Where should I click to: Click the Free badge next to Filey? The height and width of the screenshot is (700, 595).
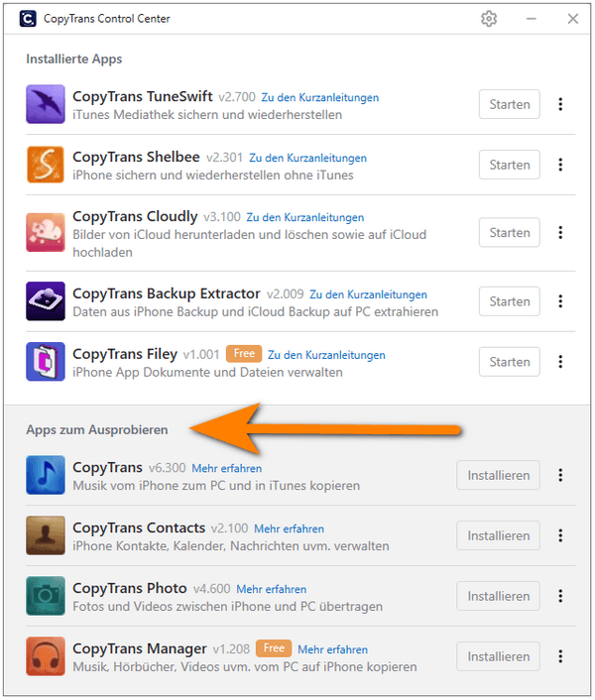(x=244, y=354)
